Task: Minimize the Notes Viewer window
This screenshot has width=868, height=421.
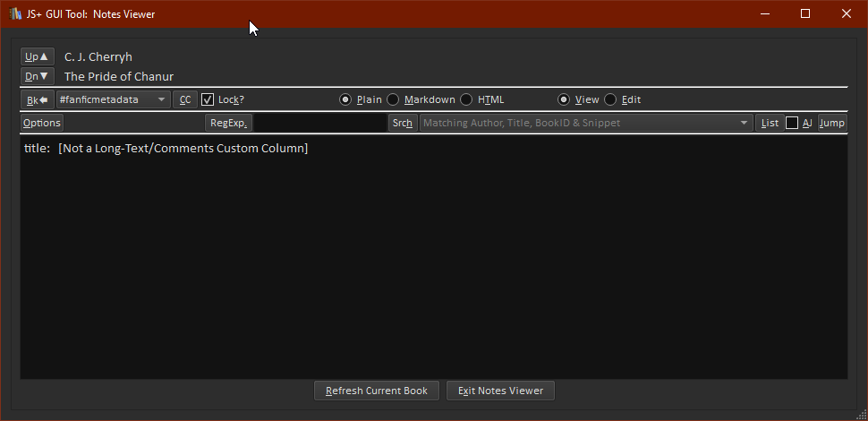Action: (765, 13)
